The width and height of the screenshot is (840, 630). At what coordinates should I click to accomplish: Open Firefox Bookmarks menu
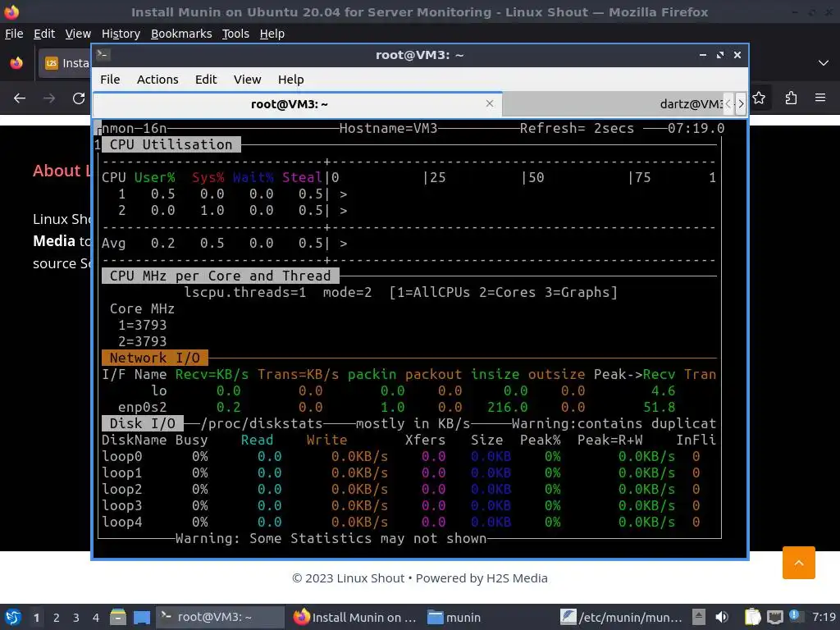tap(181, 34)
